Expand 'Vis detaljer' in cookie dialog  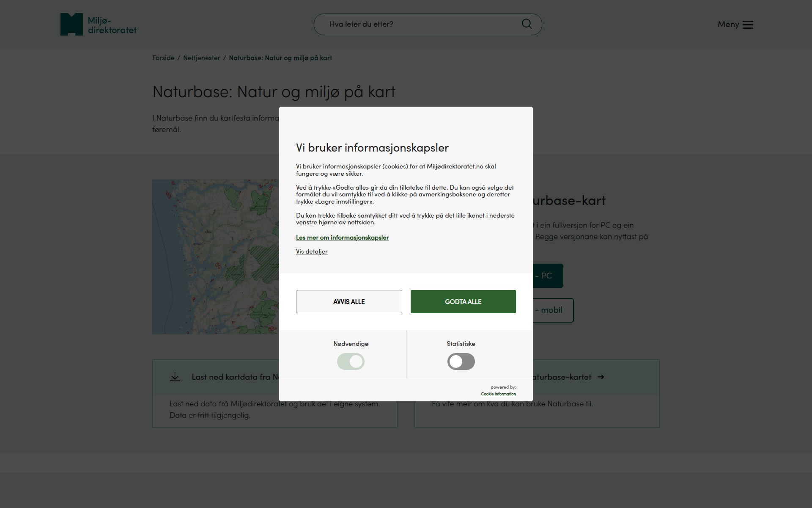(312, 251)
